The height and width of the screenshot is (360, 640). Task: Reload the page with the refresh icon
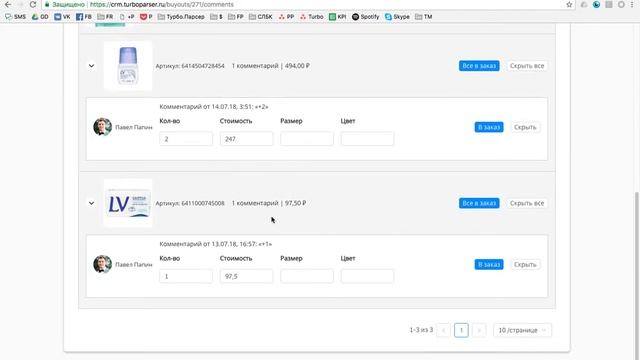pyautogui.click(x=33, y=4)
